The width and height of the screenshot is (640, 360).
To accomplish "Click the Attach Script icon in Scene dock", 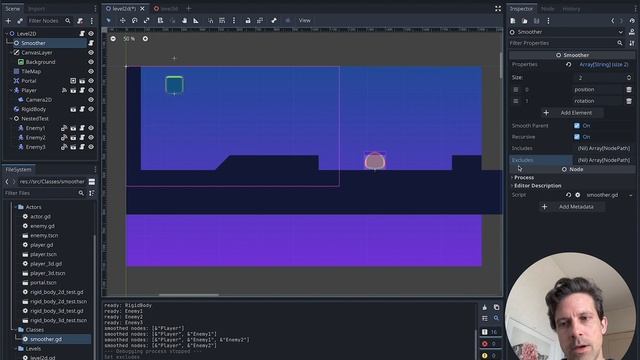I will [80, 21].
